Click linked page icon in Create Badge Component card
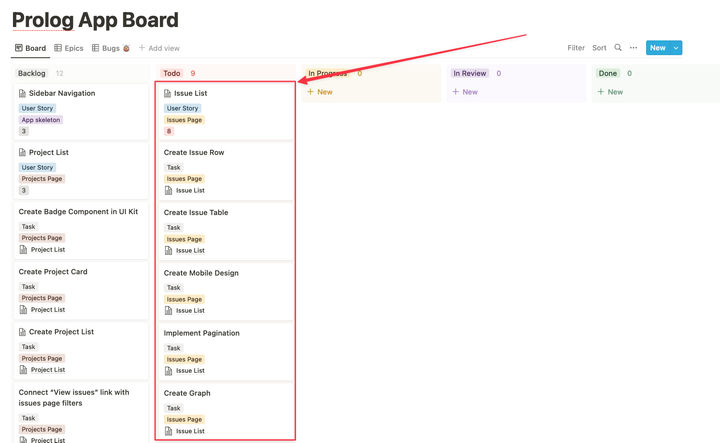This screenshot has height=443, width=720. point(23,250)
